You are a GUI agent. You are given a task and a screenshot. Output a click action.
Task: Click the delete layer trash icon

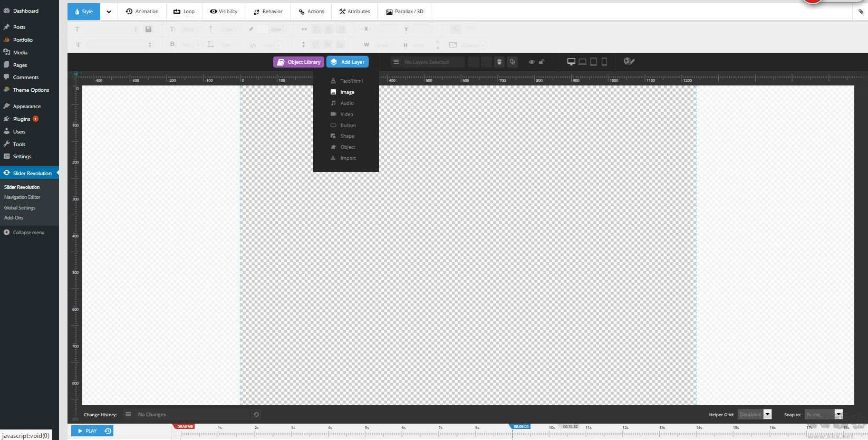tap(499, 62)
